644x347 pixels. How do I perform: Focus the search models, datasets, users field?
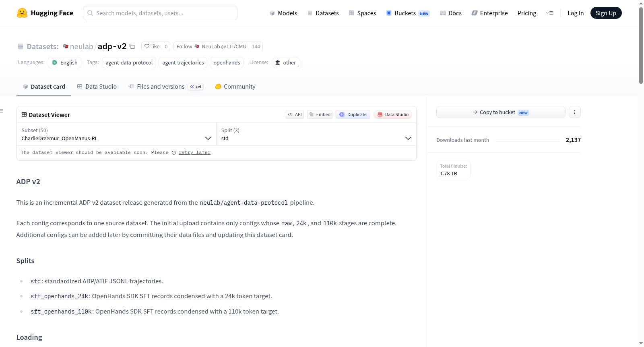[x=160, y=13]
